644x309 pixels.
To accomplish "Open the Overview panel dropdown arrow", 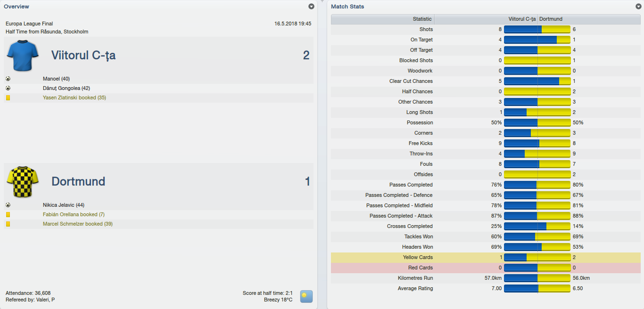I will (311, 7).
